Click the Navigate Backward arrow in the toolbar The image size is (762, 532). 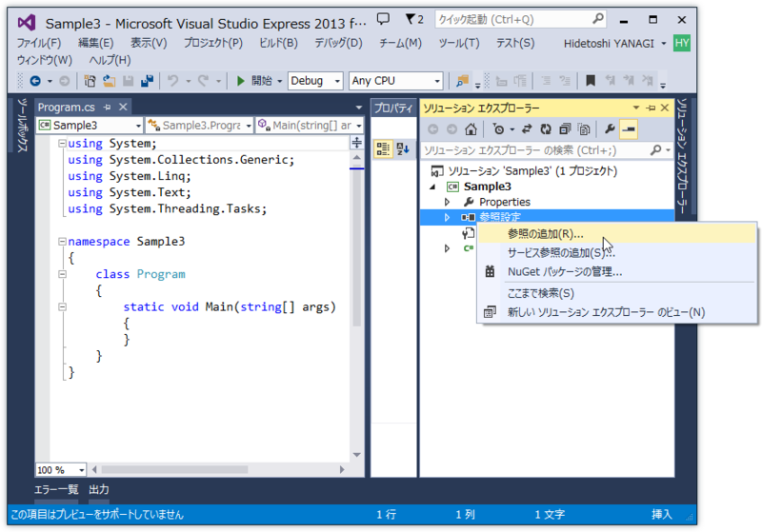(x=35, y=81)
